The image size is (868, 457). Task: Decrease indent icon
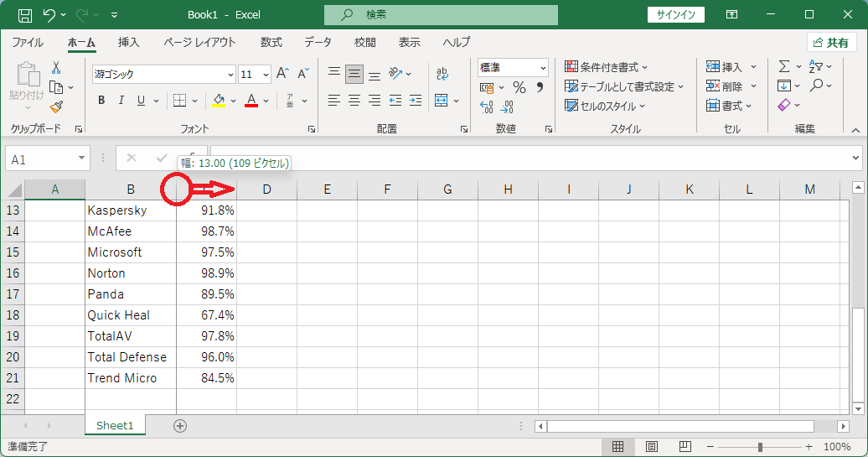395,101
